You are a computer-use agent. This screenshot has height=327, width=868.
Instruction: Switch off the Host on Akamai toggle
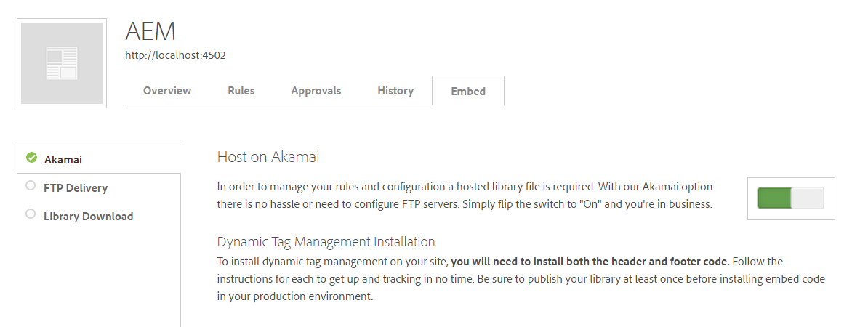pos(790,198)
